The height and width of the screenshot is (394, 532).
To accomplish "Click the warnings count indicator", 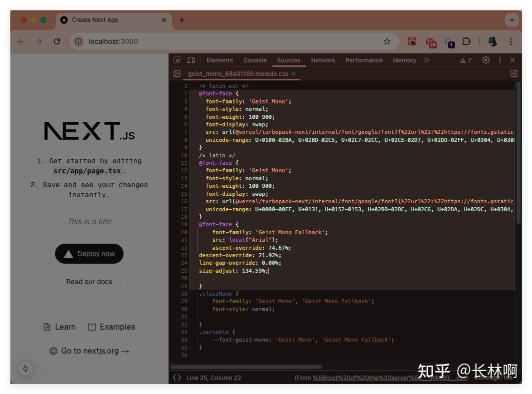I will click(x=466, y=60).
